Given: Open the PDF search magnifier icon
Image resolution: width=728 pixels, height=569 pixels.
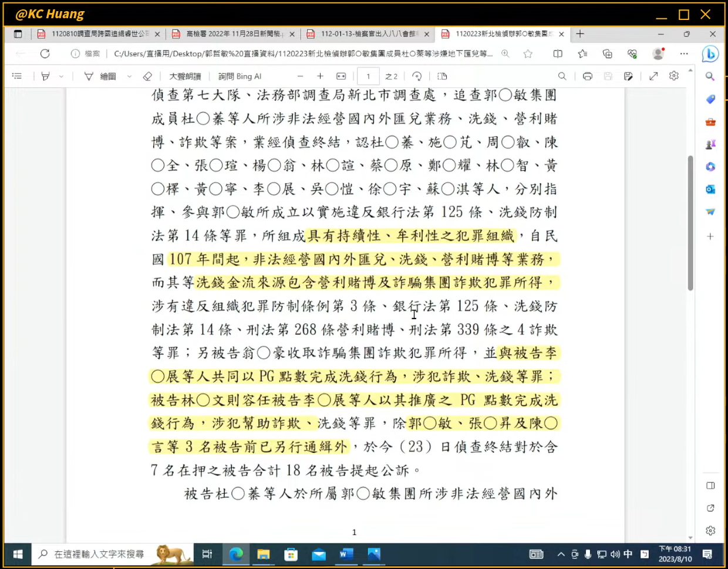Looking at the screenshot, I should click(562, 76).
